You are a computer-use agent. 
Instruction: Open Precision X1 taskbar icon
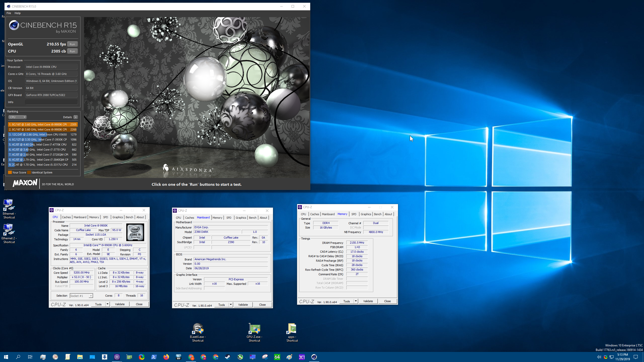(302, 357)
